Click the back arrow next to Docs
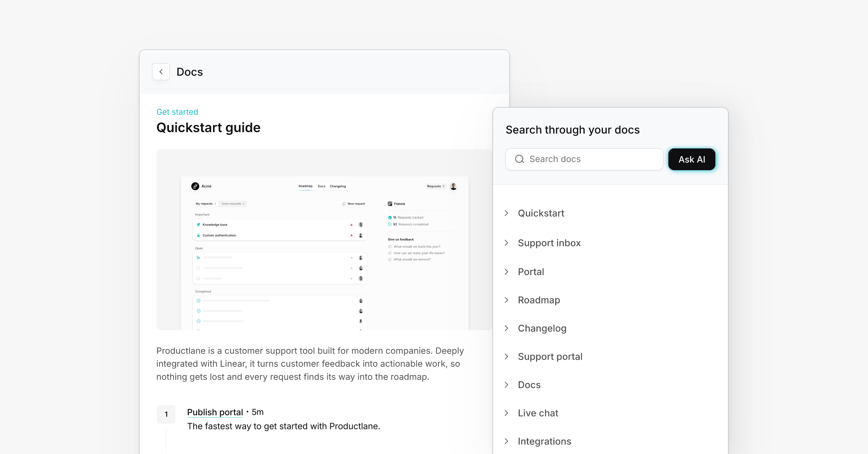 161,72
